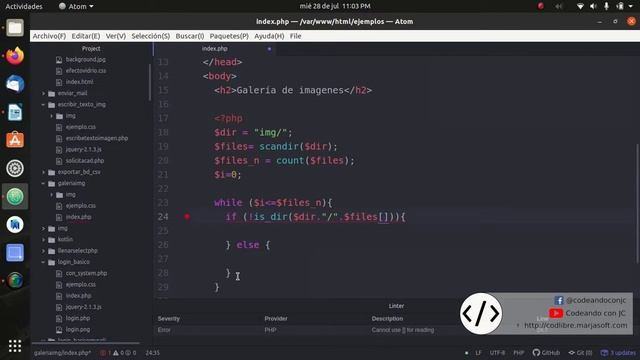Image resolution: width=640 pixels, height=360 pixels.
Task: Open Files from the Ubuntu dock
Action: click(x=15, y=28)
